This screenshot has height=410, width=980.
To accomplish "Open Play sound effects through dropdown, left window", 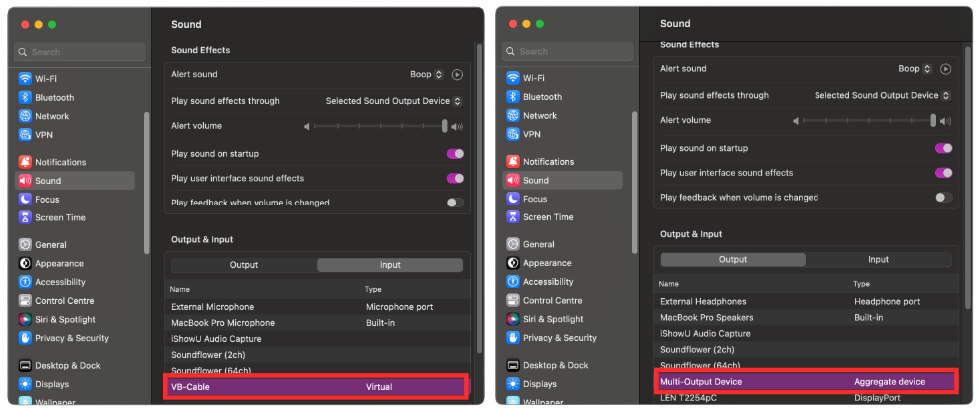I will [x=394, y=101].
